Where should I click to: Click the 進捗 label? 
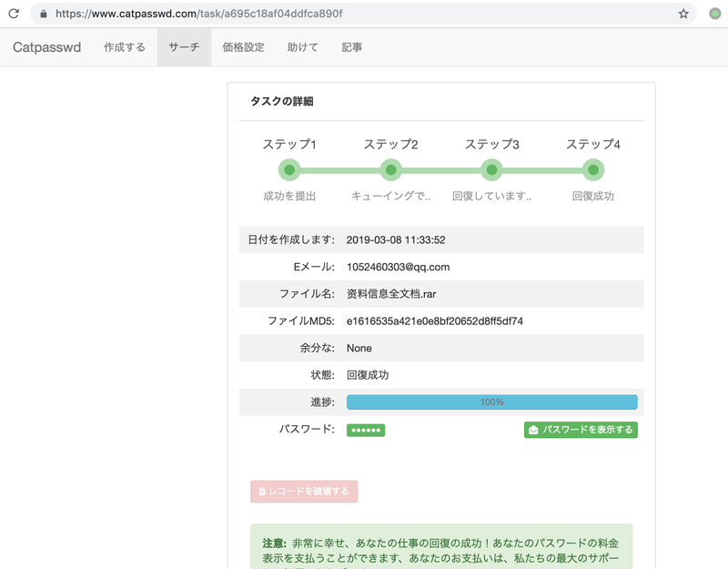(323, 402)
